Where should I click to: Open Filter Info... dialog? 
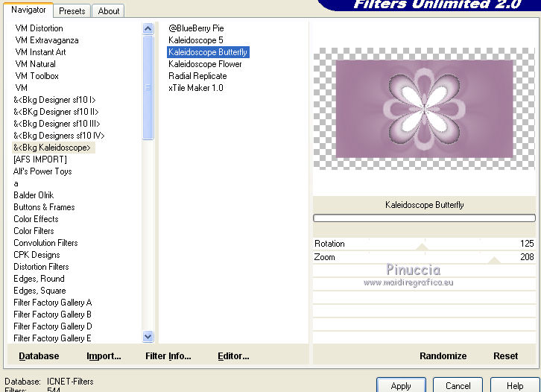pos(168,356)
